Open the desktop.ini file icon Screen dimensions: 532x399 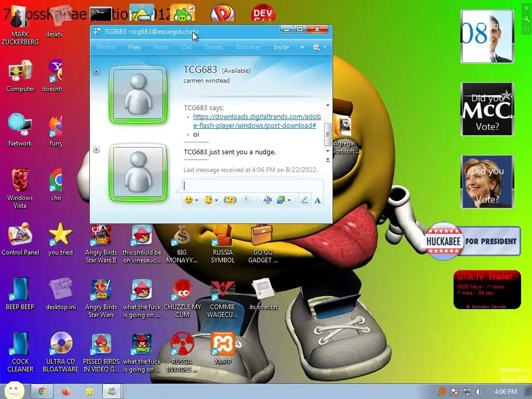pos(61,294)
